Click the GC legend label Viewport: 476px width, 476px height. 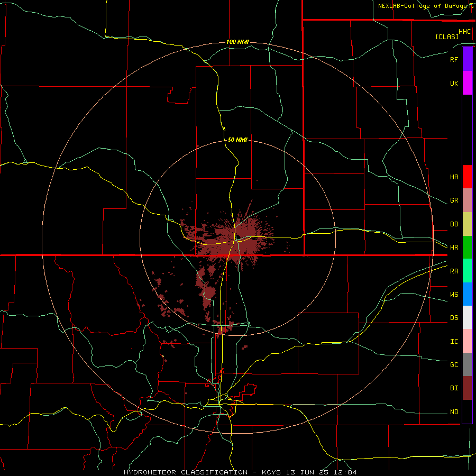click(x=454, y=365)
